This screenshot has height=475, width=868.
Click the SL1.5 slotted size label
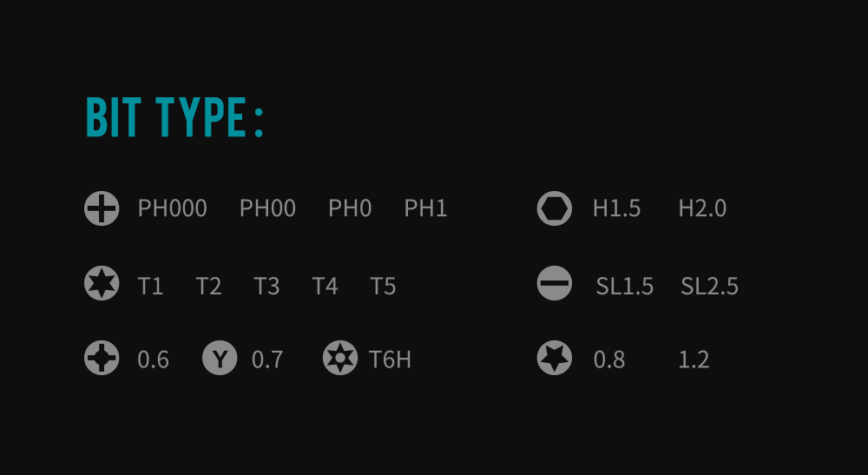(624, 287)
